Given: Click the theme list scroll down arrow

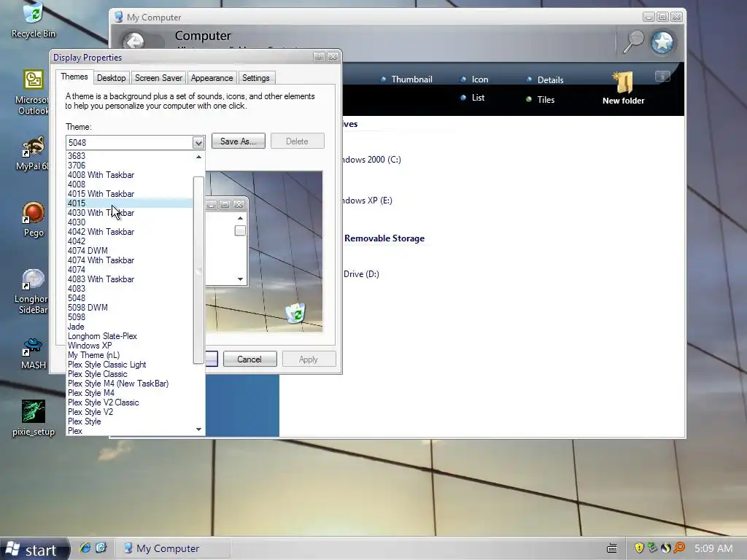Looking at the screenshot, I should [198, 429].
